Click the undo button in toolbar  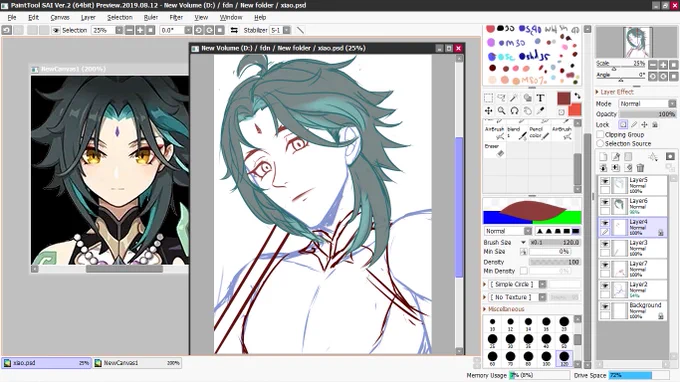pyautogui.click(x=7, y=30)
